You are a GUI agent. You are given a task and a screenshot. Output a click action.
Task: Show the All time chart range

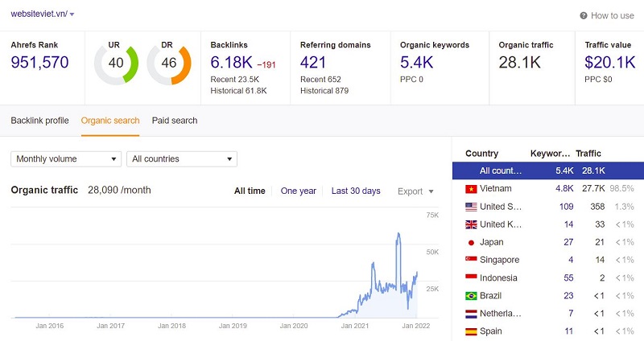(x=250, y=191)
